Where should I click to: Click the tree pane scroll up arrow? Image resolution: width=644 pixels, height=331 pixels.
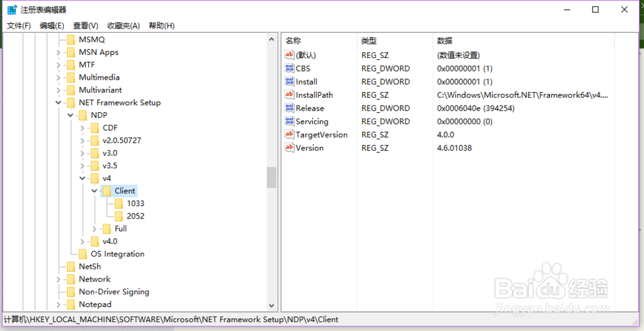click(271, 39)
